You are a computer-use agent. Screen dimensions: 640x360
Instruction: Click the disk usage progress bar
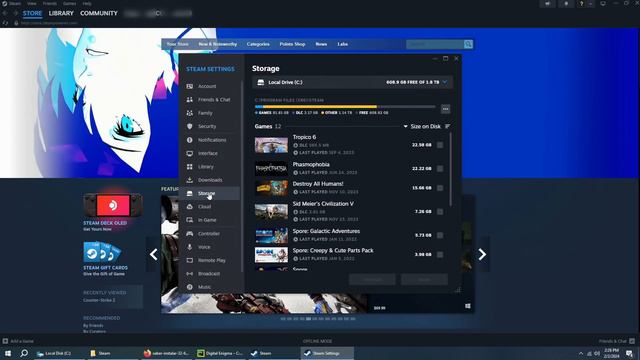[x=345, y=107]
